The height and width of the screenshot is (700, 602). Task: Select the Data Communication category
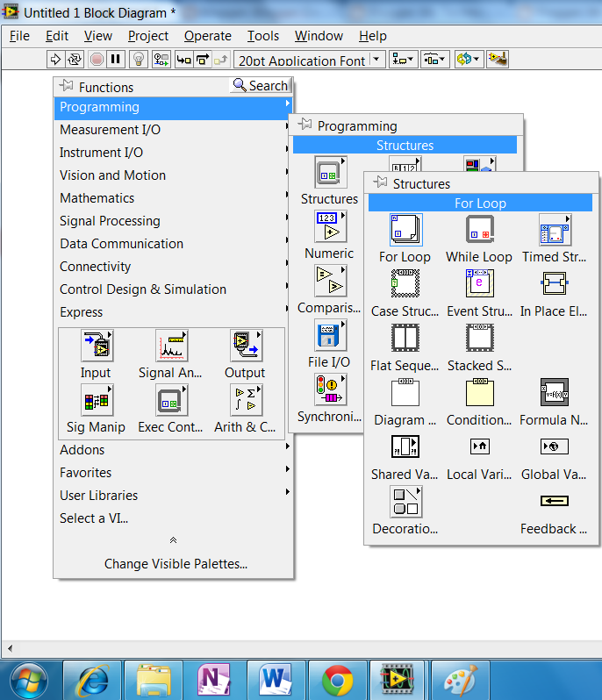(x=173, y=243)
